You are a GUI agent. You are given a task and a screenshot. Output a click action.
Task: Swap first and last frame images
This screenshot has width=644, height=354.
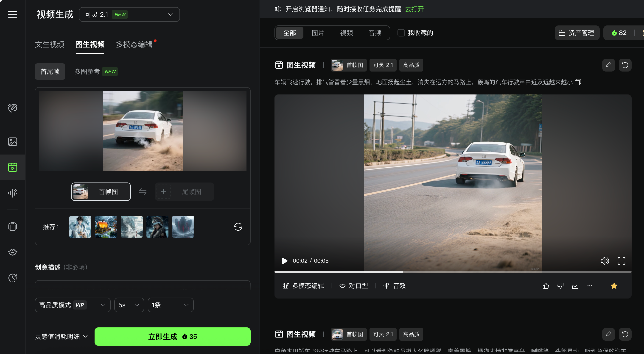pos(143,192)
